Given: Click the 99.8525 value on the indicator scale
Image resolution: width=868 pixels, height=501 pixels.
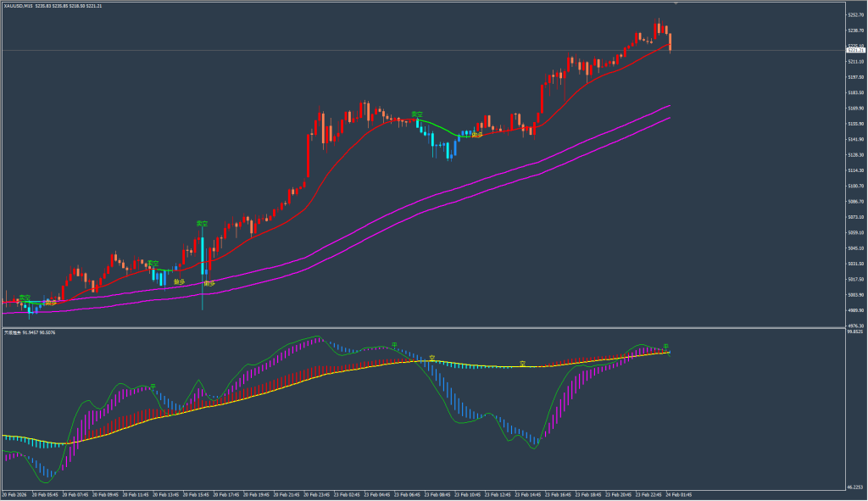Looking at the screenshot, I should [854, 332].
